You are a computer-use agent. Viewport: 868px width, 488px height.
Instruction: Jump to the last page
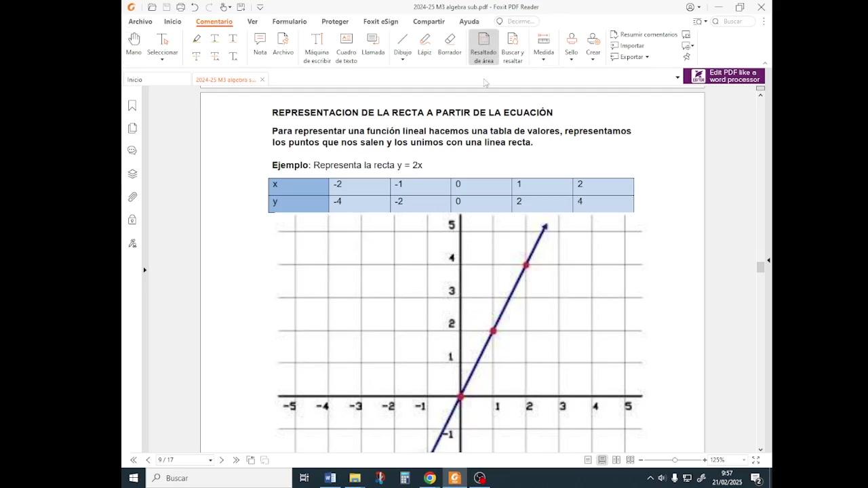click(236, 460)
